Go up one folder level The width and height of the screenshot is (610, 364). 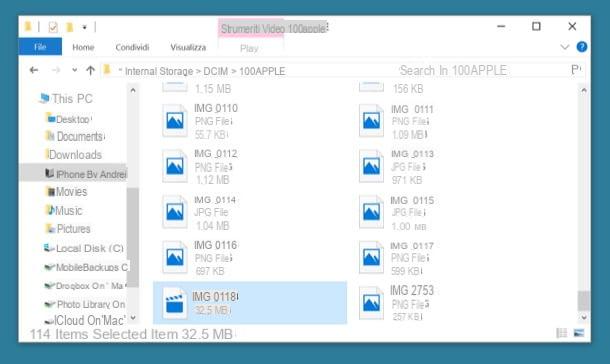pos(90,70)
